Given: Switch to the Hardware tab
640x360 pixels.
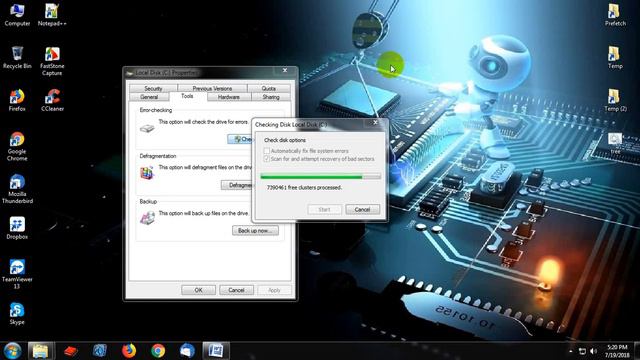Looking at the screenshot, I should (229, 97).
